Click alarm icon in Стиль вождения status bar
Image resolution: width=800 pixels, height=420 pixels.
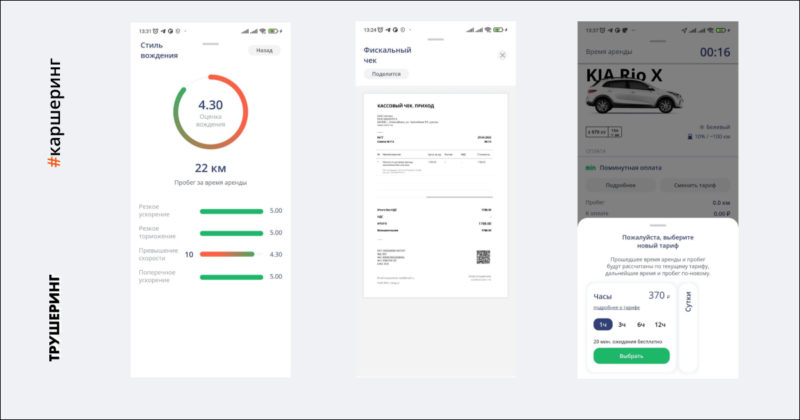pos(156,31)
